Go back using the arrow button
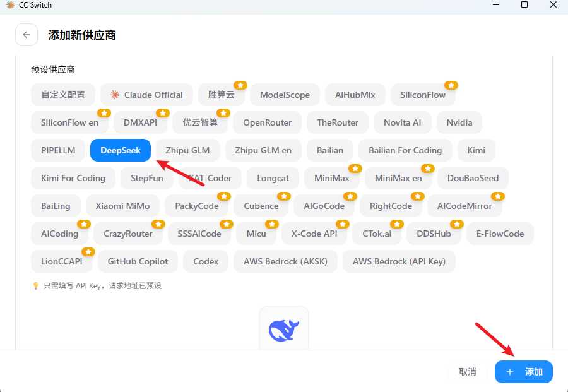Image resolution: width=568 pixels, height=392 pixels. click(27, 35)
